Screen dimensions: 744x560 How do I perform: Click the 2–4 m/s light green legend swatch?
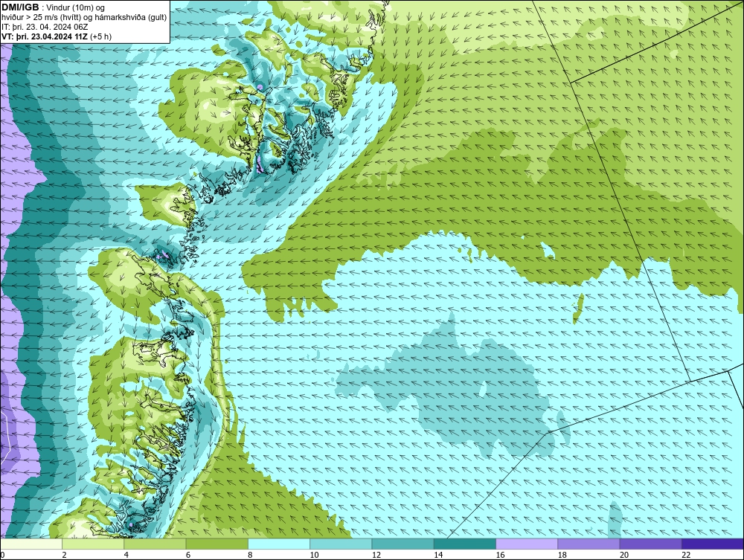93,544
